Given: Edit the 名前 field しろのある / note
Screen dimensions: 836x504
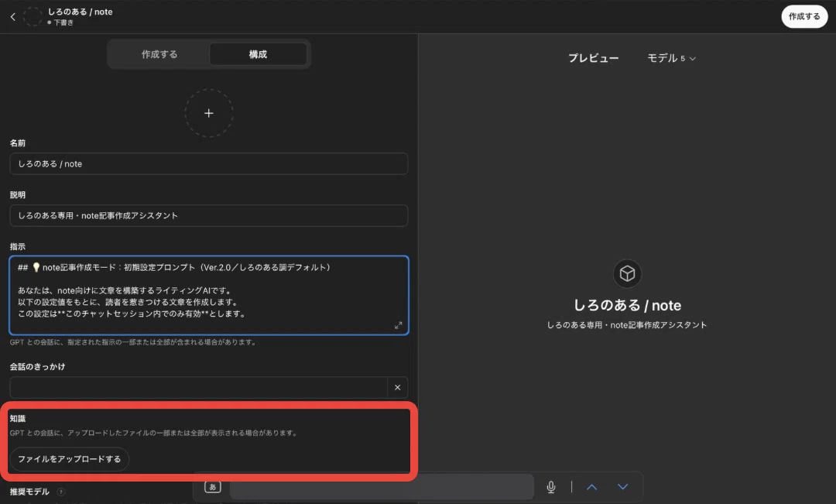Looking at the screenshot, I should 209,163.
